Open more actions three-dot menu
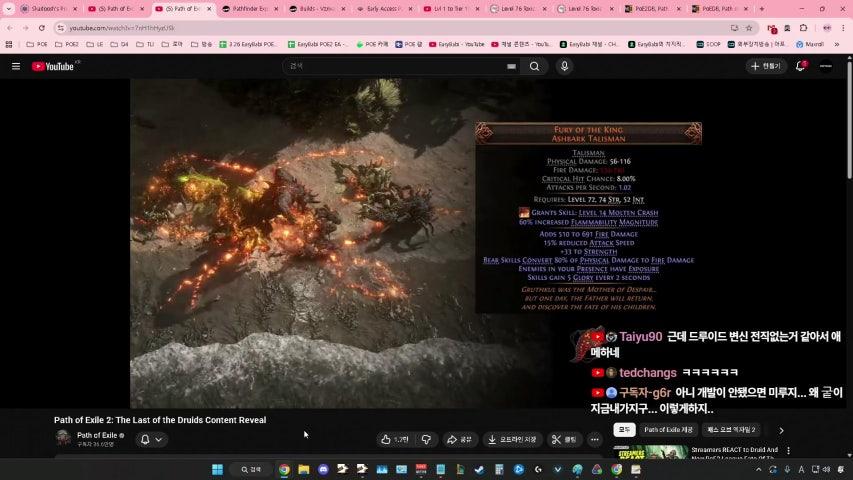 click(x=594, y=439)
